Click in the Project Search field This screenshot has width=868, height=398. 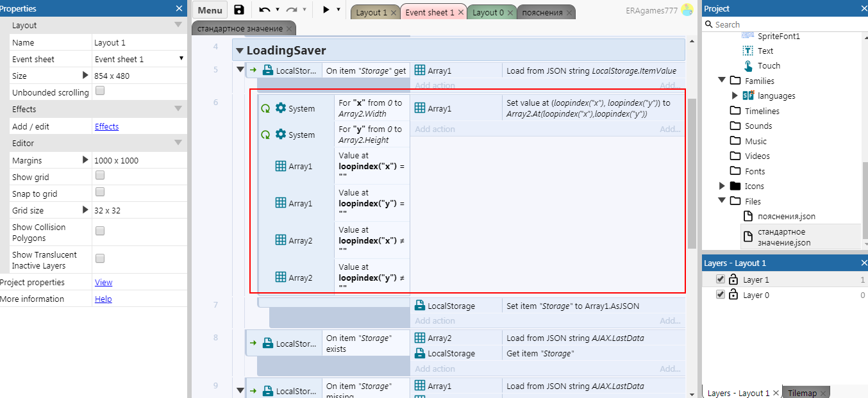[x=785, y=24]
